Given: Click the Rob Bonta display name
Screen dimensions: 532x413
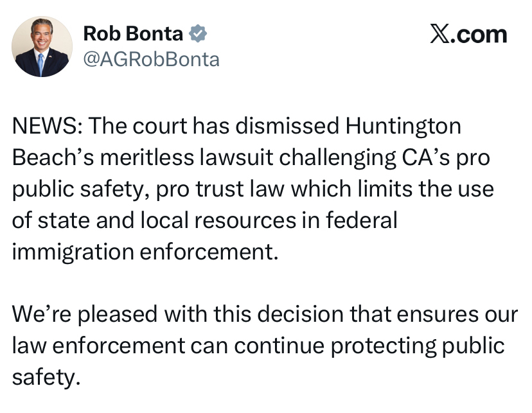Looking at the screenshot, I should click(134, 34).
